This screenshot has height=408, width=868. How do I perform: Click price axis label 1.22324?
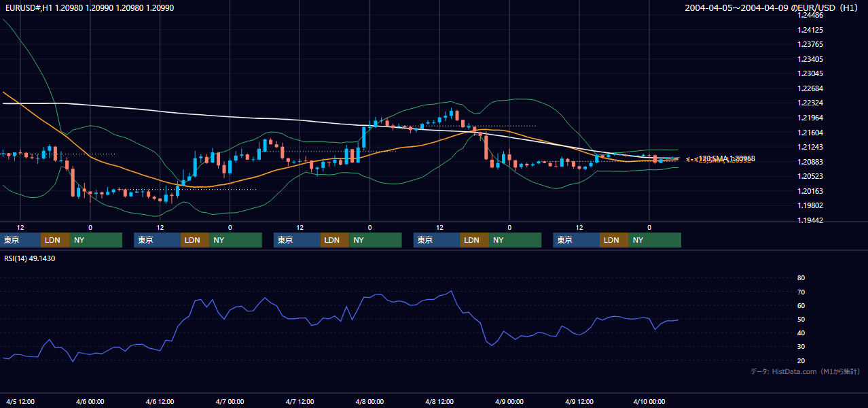point(811,103)
